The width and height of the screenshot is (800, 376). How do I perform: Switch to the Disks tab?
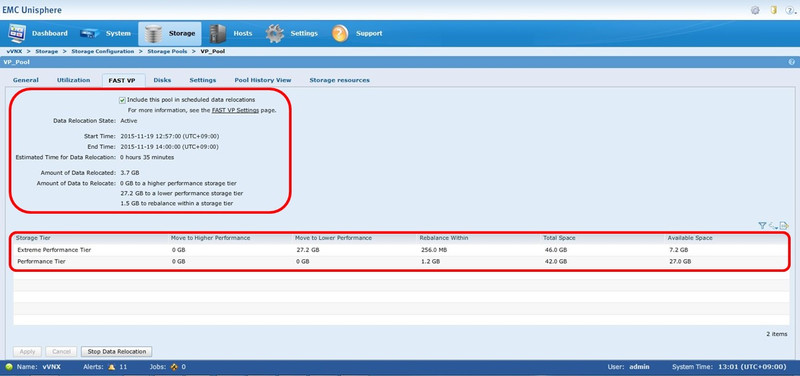tap(162, 80)
